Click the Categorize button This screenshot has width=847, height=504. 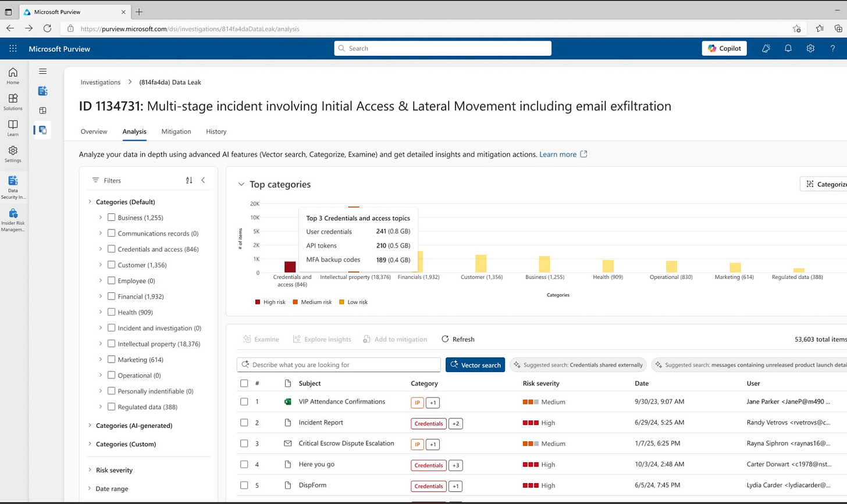pyautogui.click(x=824, y=184)
